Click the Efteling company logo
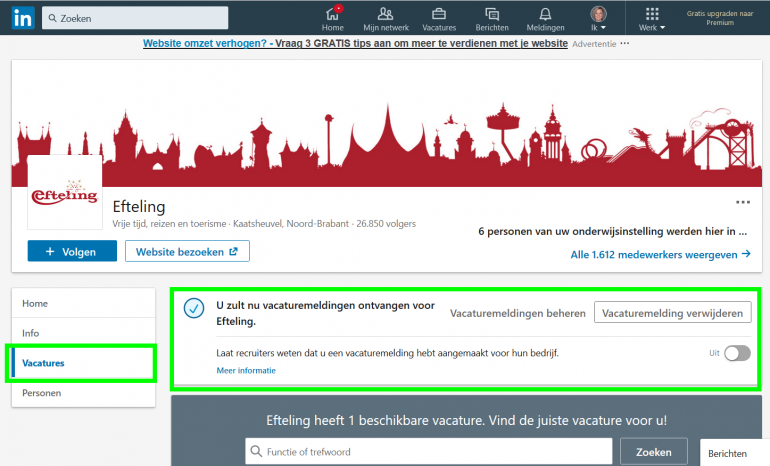The width and height of the screenshot is (770, 466). pyautogui.click(x=65, y=192)
